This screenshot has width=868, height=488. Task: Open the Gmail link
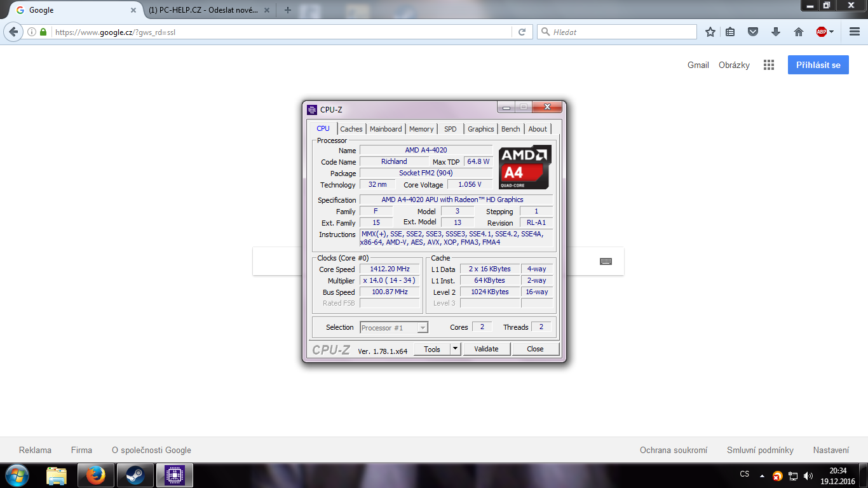[x=698, y=65]
